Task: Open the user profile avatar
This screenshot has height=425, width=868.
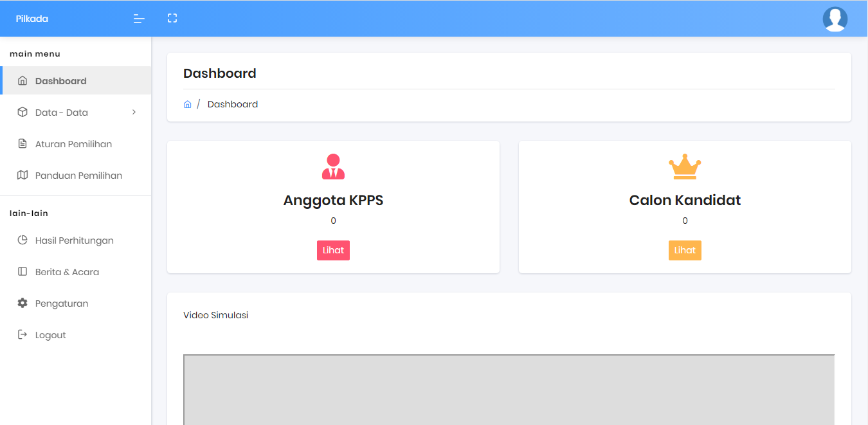Action: click(835, 19)
